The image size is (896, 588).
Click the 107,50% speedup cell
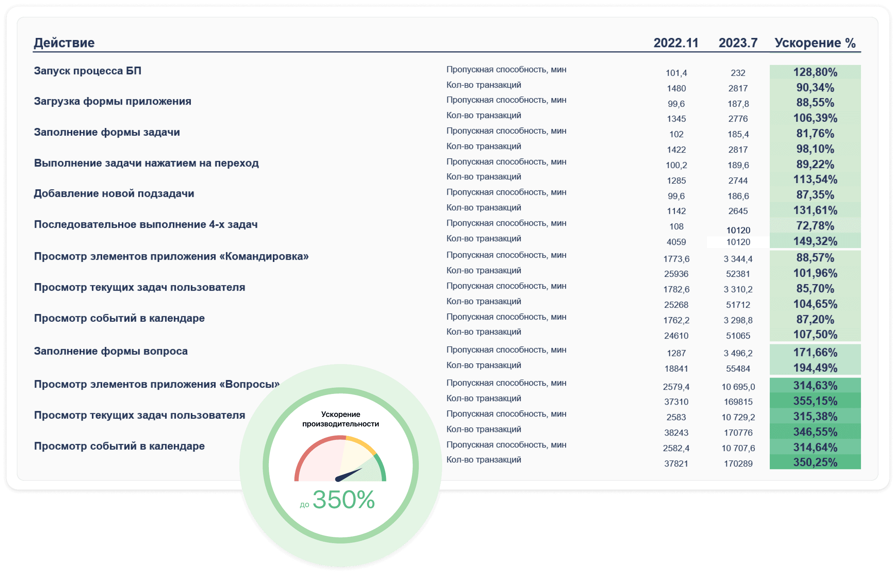click(815, 334)
